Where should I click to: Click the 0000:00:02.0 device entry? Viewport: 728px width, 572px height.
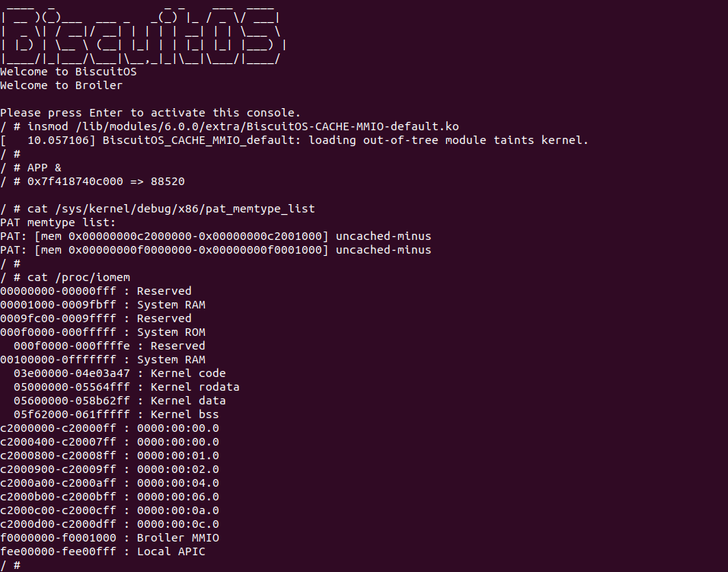pos(110,469)
